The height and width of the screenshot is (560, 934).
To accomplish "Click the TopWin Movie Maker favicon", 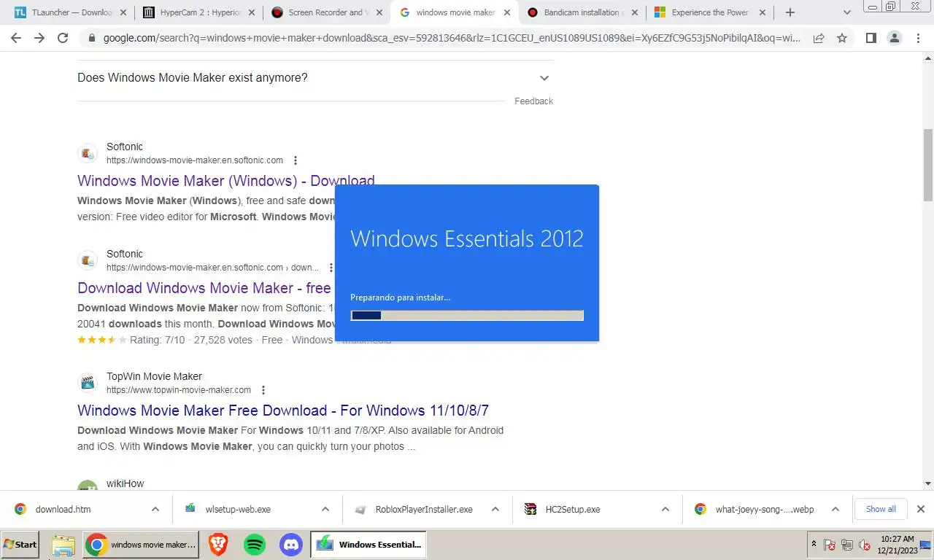I will point(88,383).
